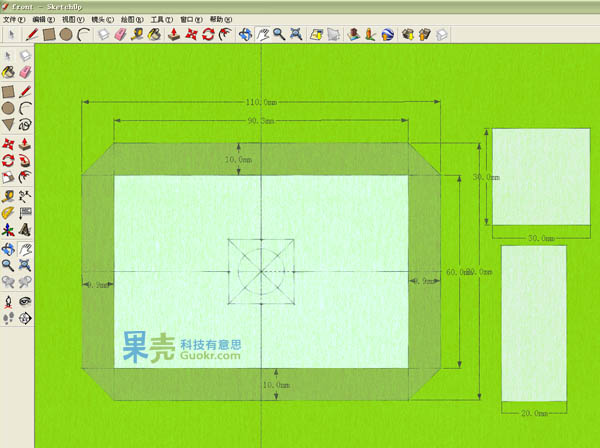
Task: Open the 文件 (File) menu
Action: [14, 19]
